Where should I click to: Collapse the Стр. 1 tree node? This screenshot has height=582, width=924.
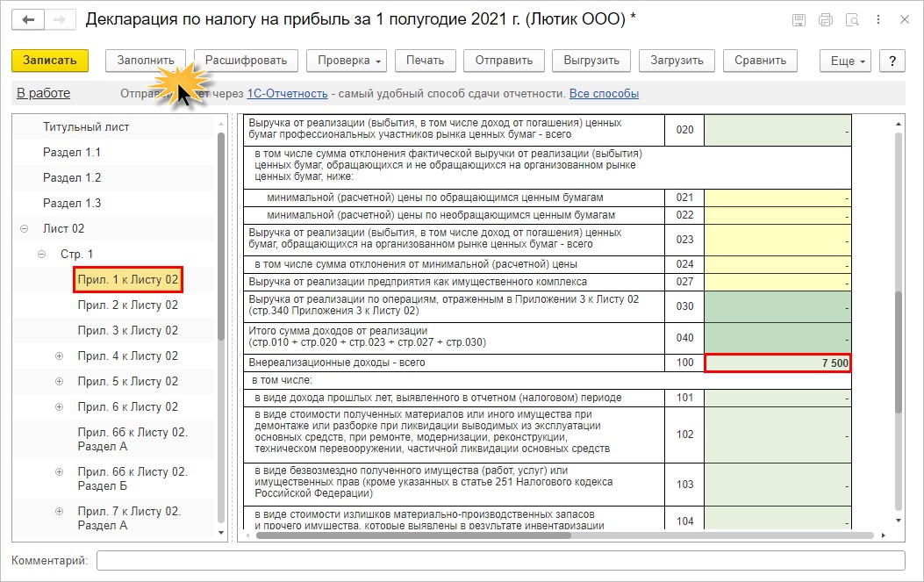pos(42,255)
